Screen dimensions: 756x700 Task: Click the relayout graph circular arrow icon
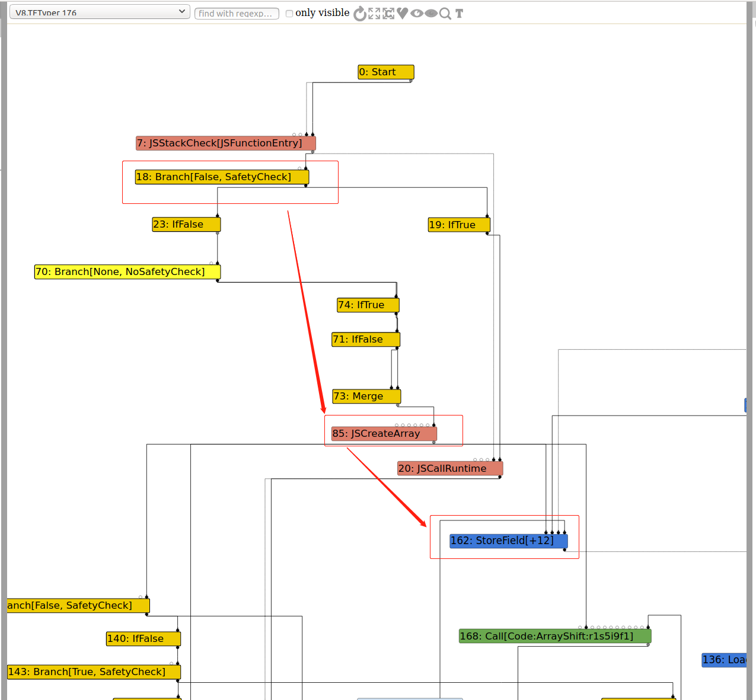(360, 14)
